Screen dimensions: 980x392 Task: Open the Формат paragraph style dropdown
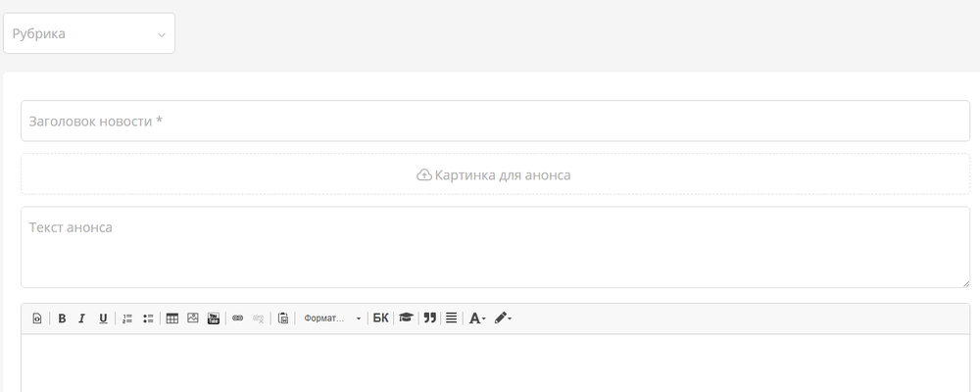pyautogui.click(x=332, y=318)
